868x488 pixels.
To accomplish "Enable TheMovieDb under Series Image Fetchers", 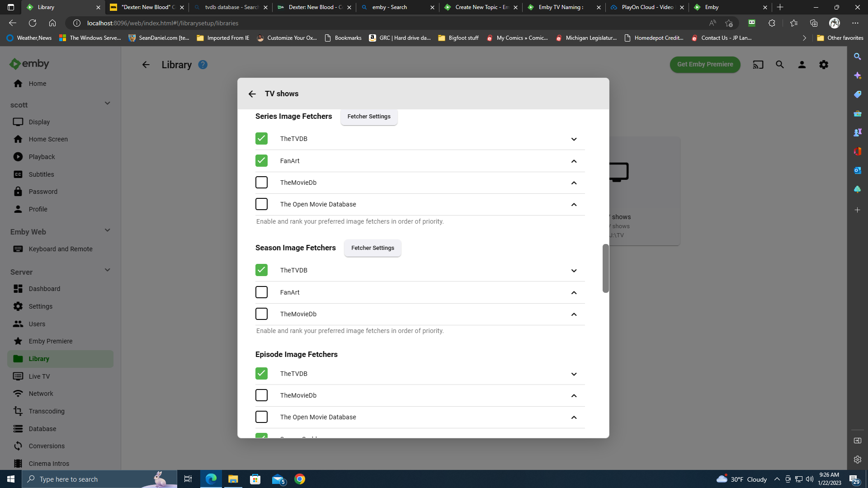I will click(261, 182).
